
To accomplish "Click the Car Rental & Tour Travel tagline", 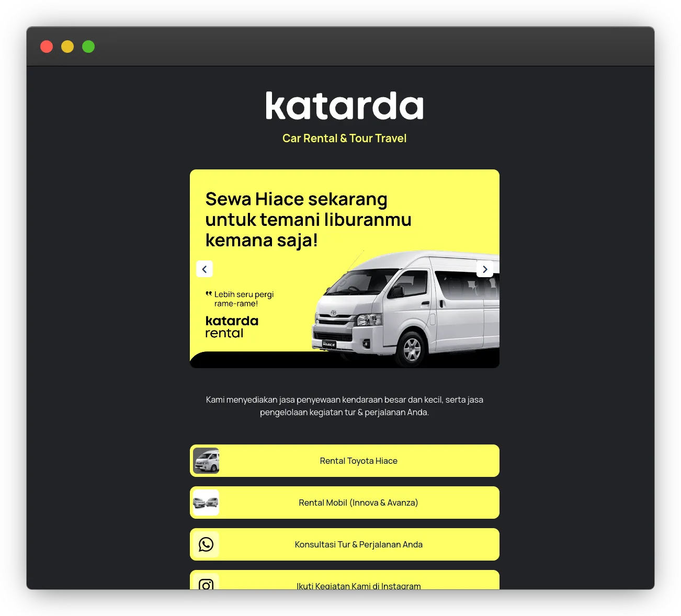I will [x=344, y=139].
